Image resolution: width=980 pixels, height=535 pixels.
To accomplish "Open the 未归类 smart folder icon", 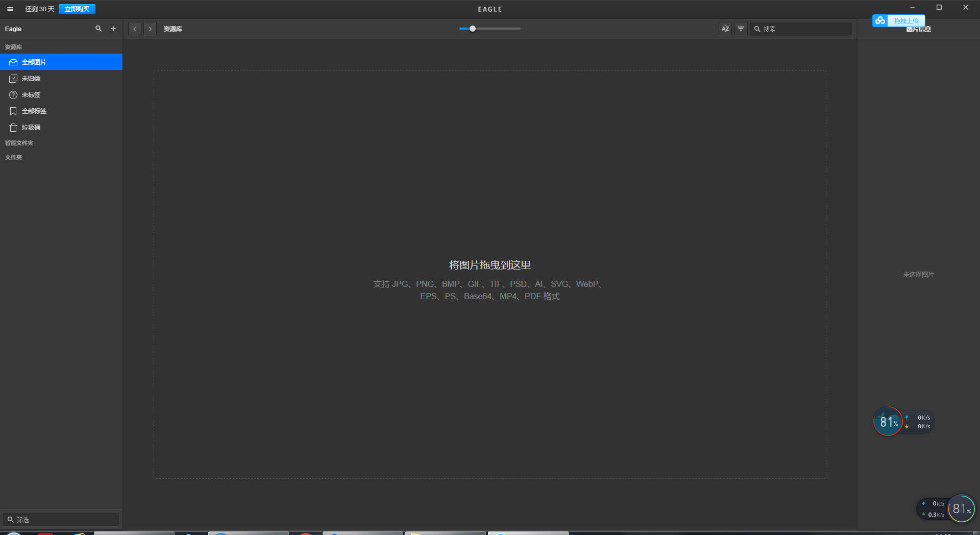I will click(x=13, y=78).
